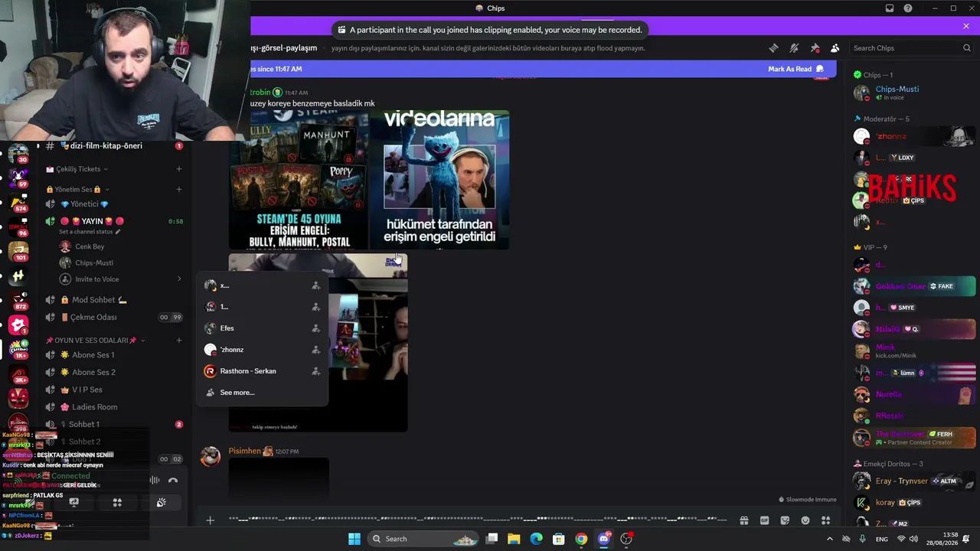Click the Mark As Read button
This screenshot has width=980, height=551.
pyautogui.click(x=795, y=69)
